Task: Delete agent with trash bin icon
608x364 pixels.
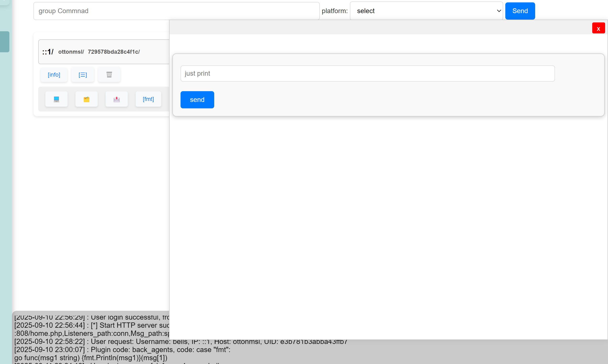Action: pyautogui.click(x=109, y=74)
